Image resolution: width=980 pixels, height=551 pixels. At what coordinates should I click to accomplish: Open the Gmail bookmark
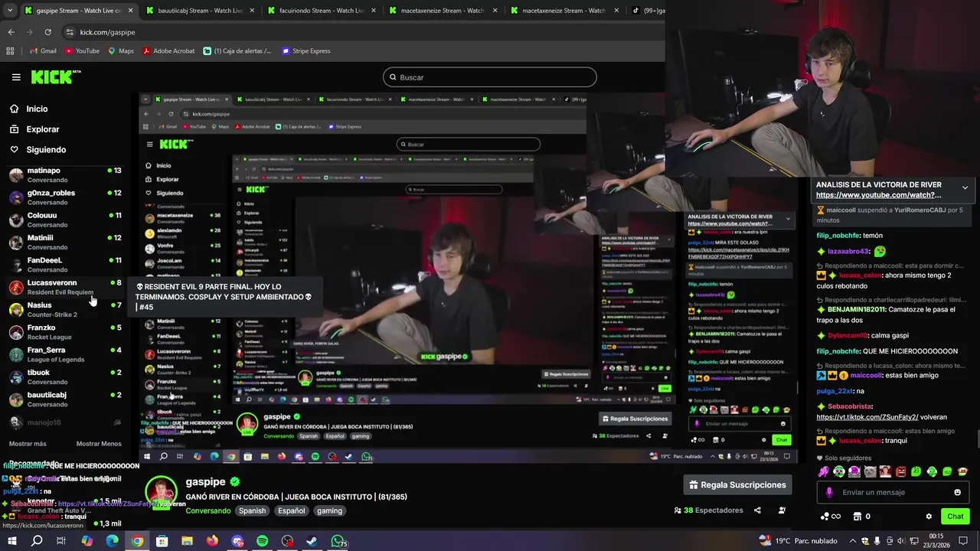pos(42,51)
